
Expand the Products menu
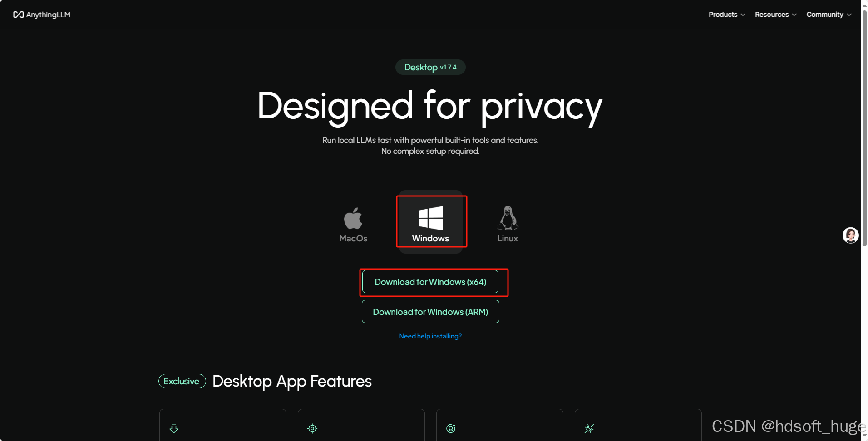pos(727,15)
